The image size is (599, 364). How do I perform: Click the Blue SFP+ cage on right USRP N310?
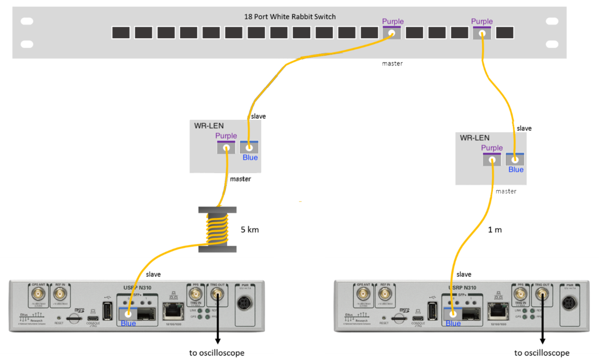452,313
